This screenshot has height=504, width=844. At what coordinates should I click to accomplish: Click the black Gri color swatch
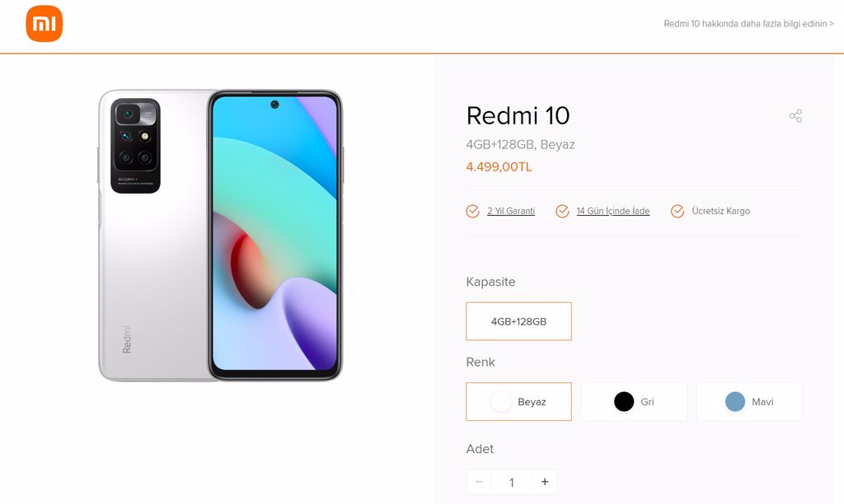click(624, 401)
